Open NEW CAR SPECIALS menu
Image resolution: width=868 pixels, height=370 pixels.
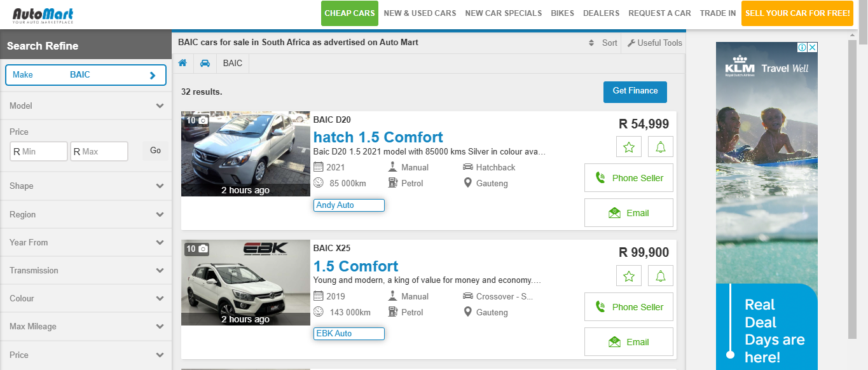pyautogui.click(x=504, y=13)
